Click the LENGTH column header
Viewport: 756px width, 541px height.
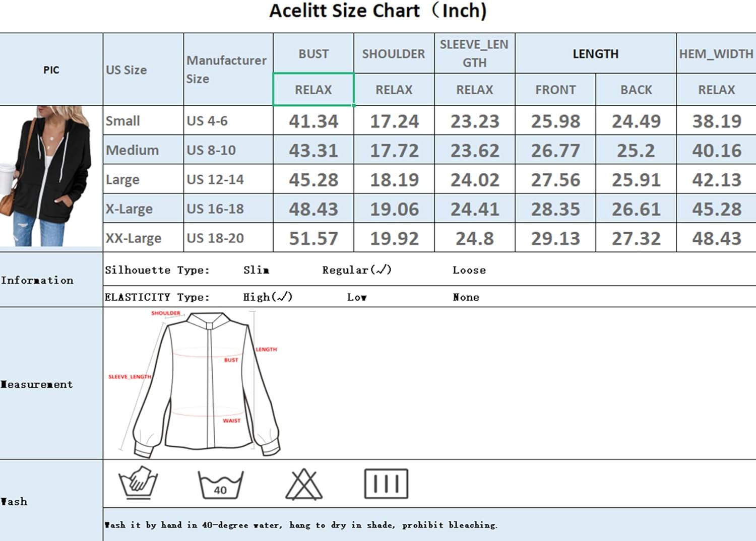click(x=595, y=54)
